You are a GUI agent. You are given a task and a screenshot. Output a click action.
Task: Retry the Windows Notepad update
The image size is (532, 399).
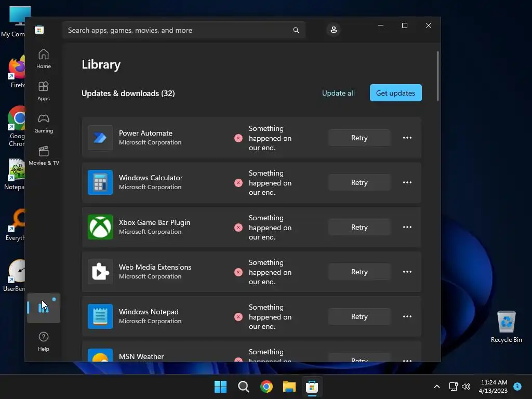pos(360,316)
